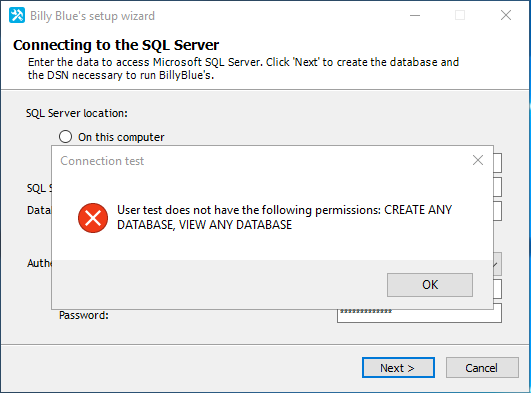
Task: Click the 'SQL Server location:' label
Action: point(77,113)
